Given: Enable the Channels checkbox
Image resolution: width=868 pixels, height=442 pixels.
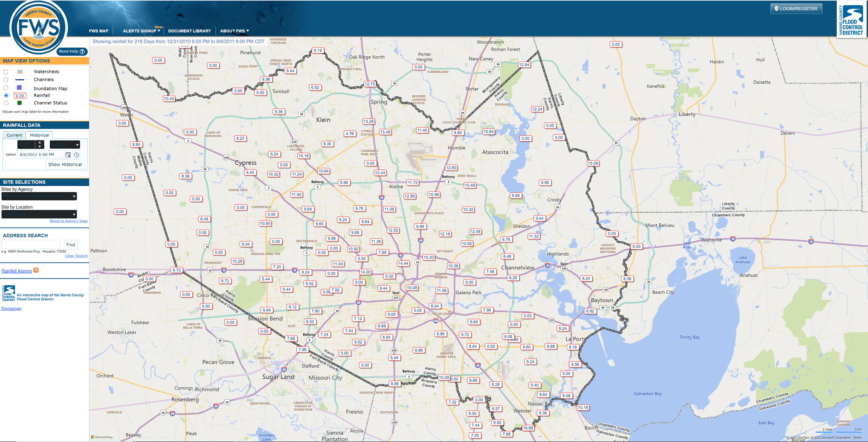Looking at the screenshot, I should click(6, 80).
